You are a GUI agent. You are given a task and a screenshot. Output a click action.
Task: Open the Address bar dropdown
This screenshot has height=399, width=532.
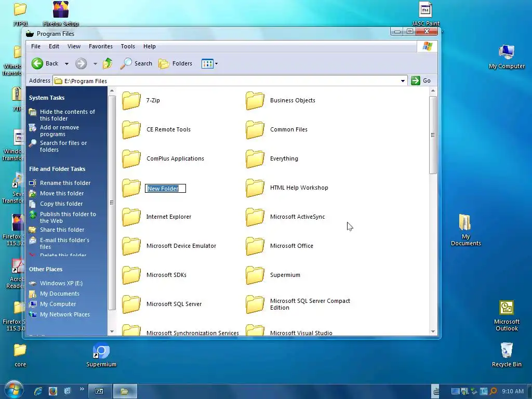(403, 81)
